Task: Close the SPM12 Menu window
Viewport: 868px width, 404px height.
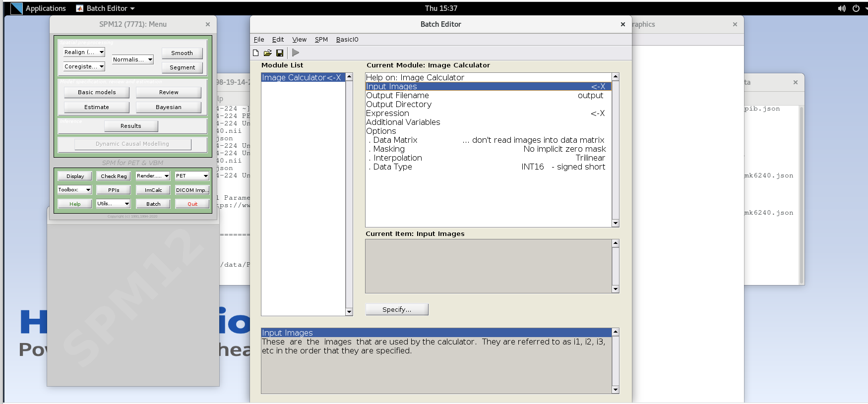Action: 208,24
